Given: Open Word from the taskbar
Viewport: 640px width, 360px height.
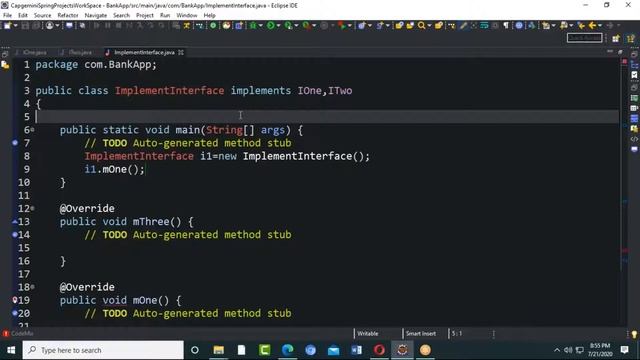Looking at the screenshot, I should [356, 350].
